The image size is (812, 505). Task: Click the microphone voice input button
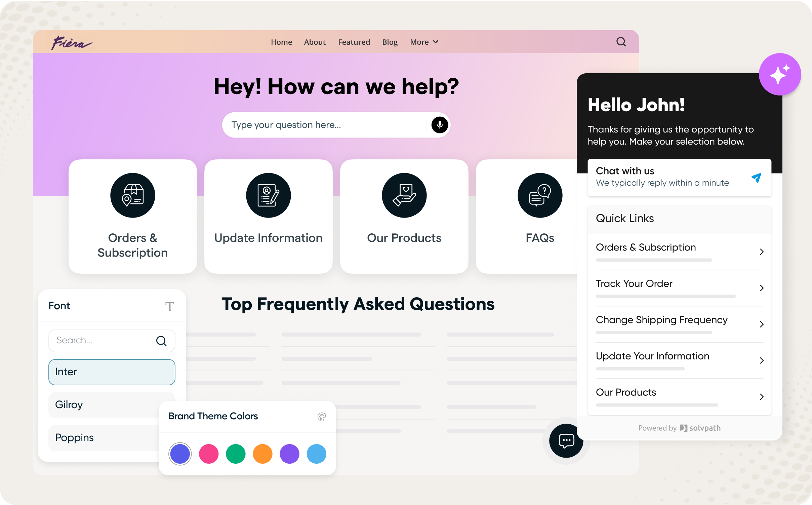coord(439,125)
